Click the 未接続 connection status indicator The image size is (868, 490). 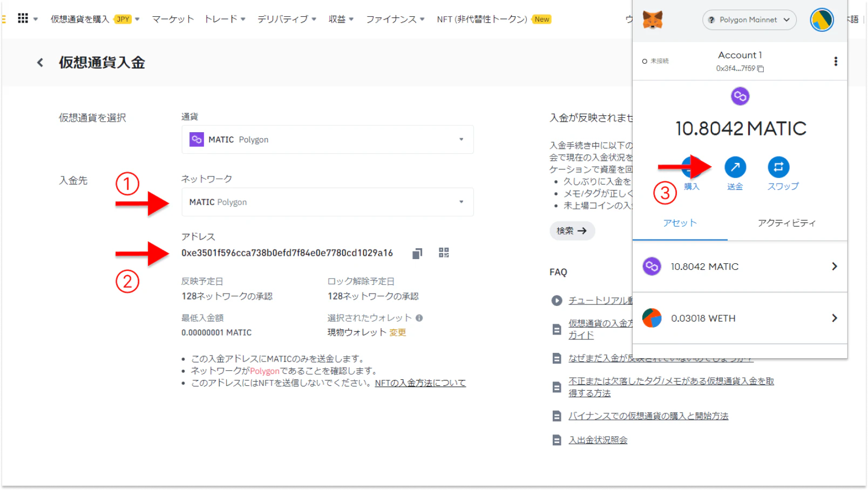655,61
